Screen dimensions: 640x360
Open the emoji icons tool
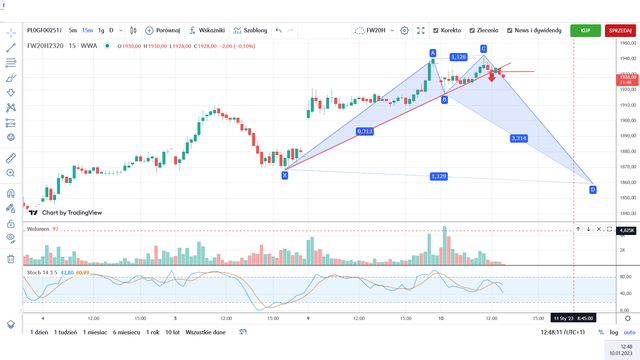[11, 138]
